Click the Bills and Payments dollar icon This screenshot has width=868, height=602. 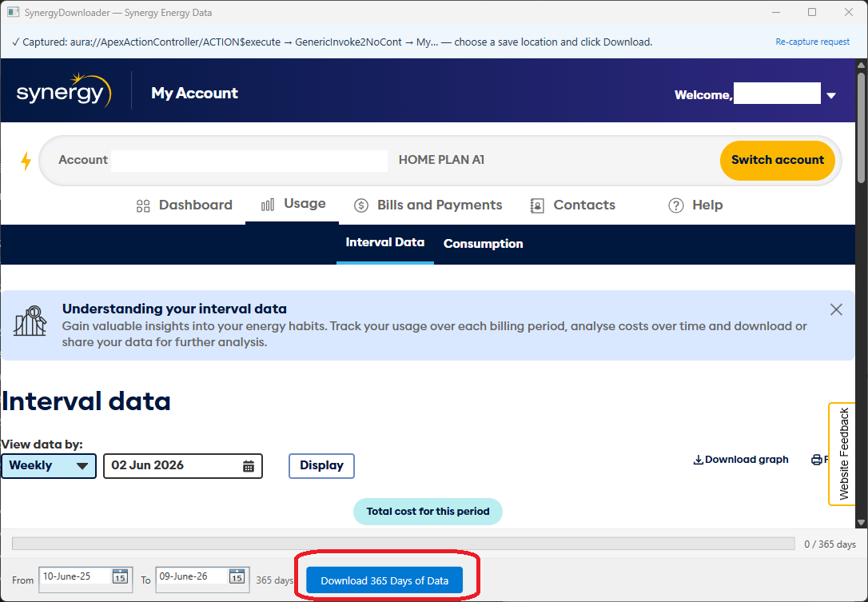tap(361, 205)
